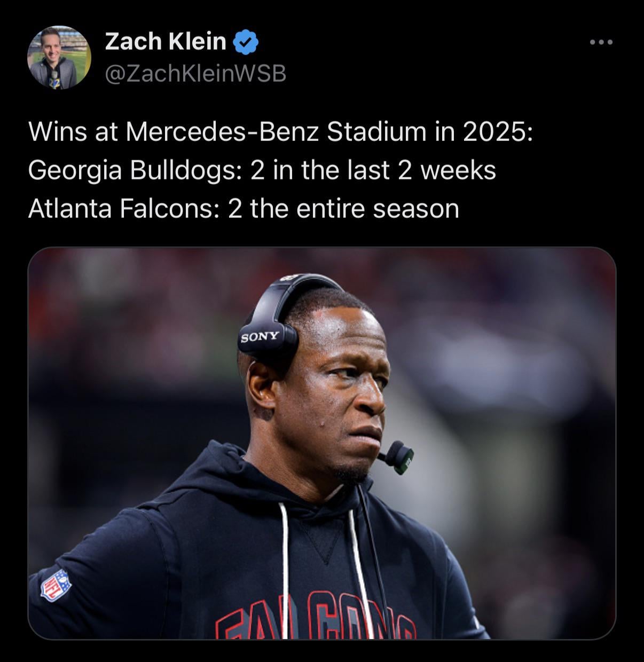Open the three-dot more options menu
Viewport: 644px width, 662px height.
point(601,42)
